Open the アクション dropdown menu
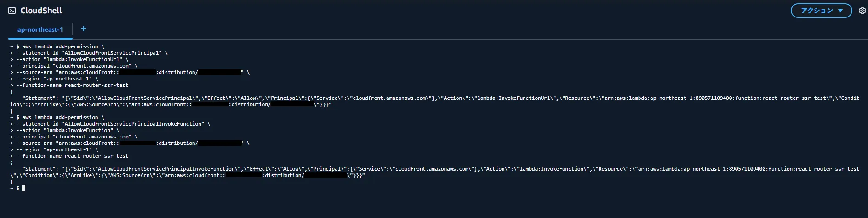Image resolution: width=868 pixels, height=218 pixels. (817, 11)
